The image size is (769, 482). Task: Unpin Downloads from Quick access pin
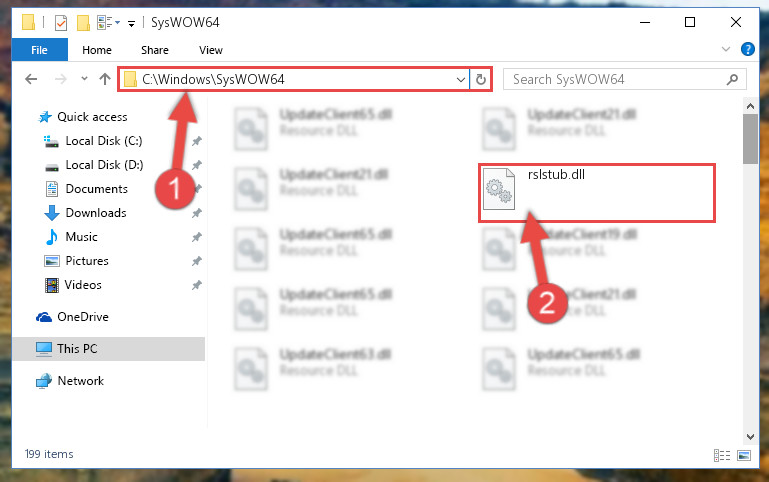click(x=196, y=213)
